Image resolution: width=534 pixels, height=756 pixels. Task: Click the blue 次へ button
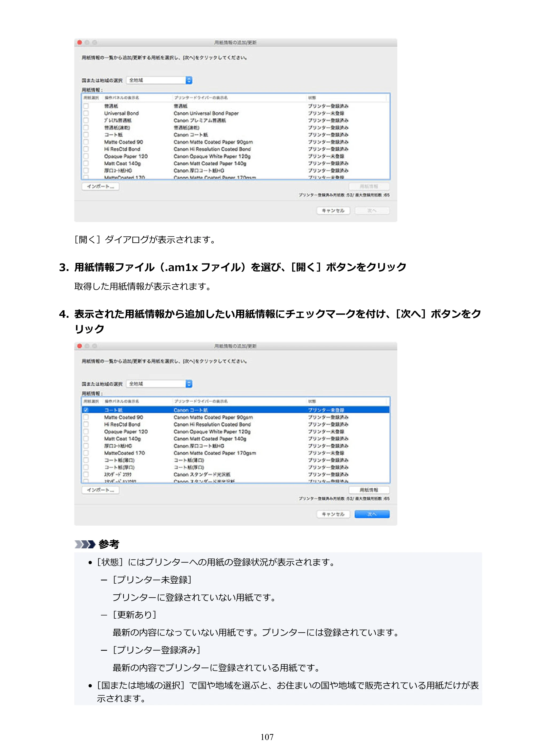(x=372, y=514)
